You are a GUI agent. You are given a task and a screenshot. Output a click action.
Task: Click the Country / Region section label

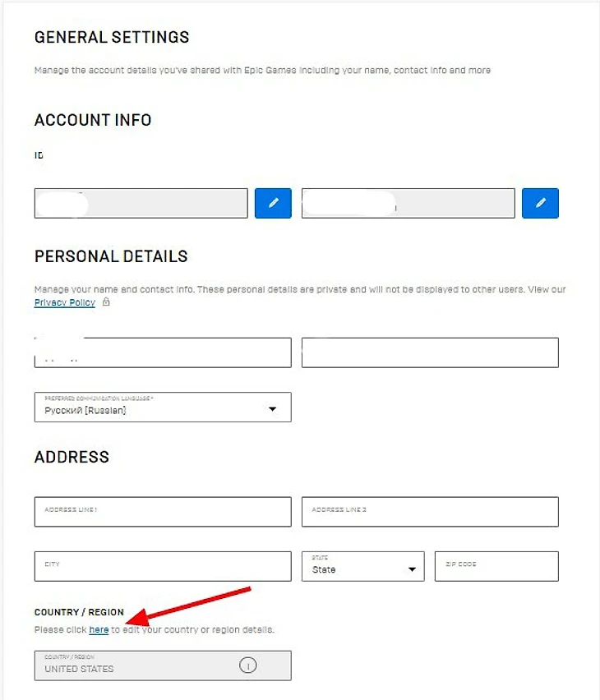(79, 612)
